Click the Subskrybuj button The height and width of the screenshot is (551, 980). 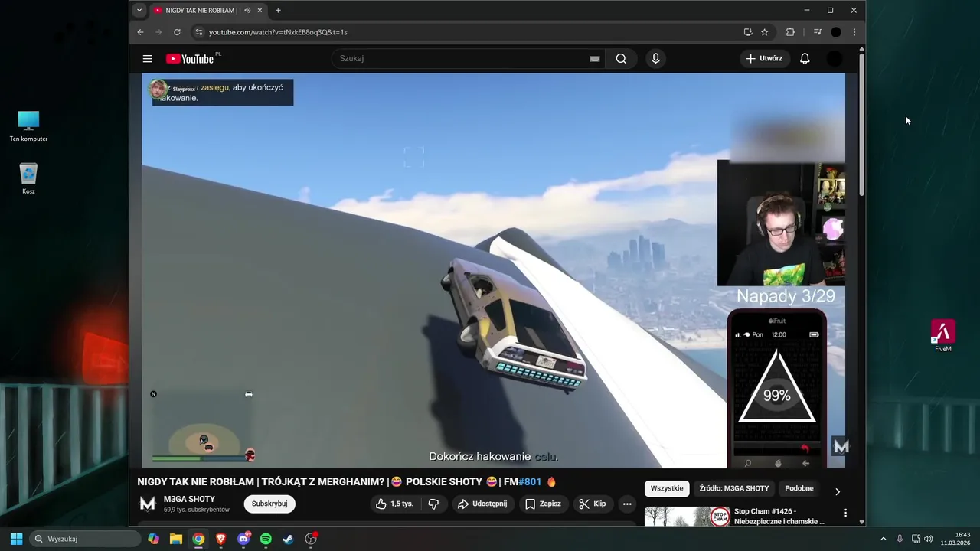(269, 504)
